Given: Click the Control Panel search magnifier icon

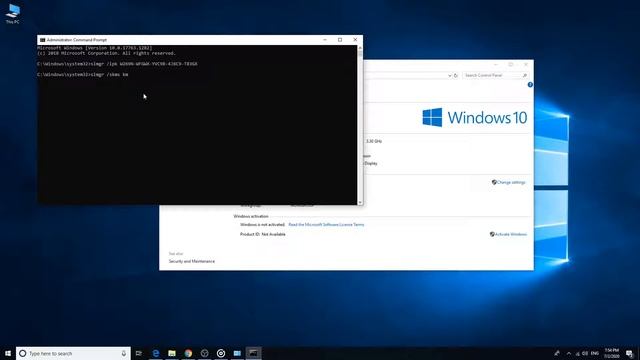Looking at the screenshot, I should pos(525,76).
